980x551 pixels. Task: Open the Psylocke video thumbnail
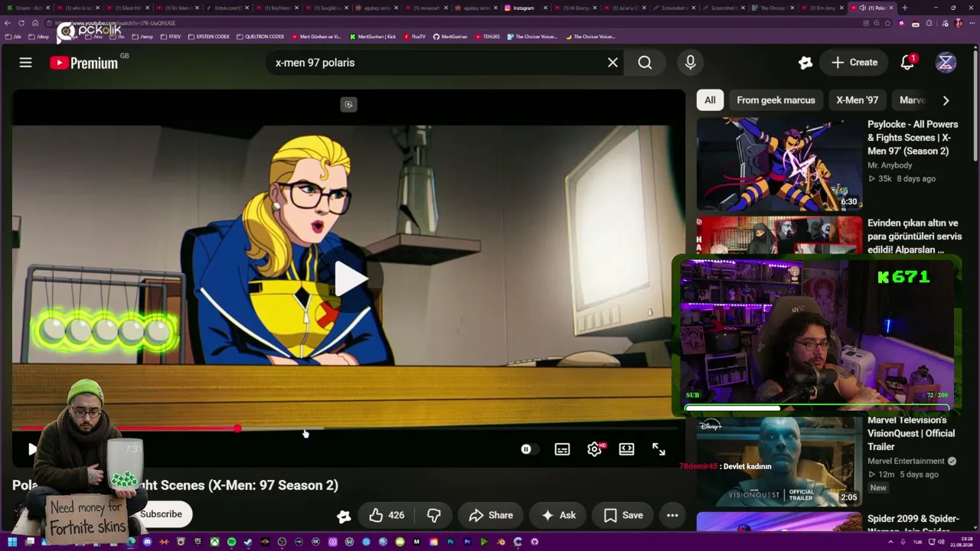click(779, 164)
